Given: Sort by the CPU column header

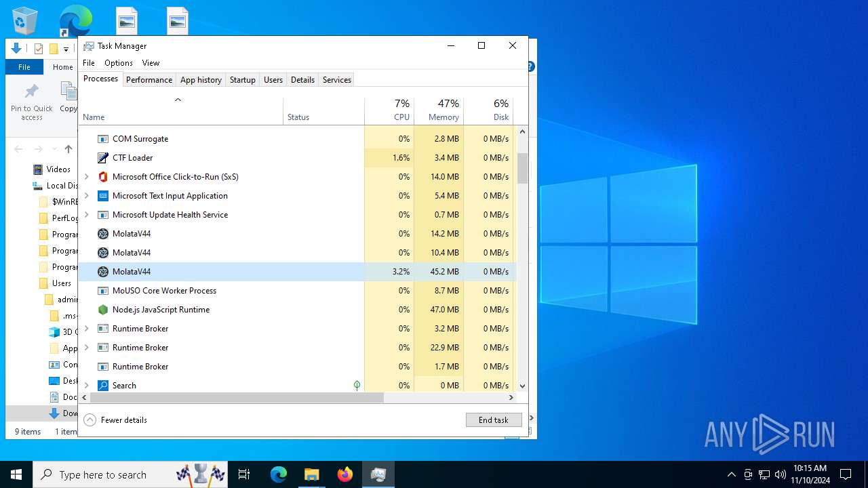Looking at the screenshot, I should [x=389, y=111].
